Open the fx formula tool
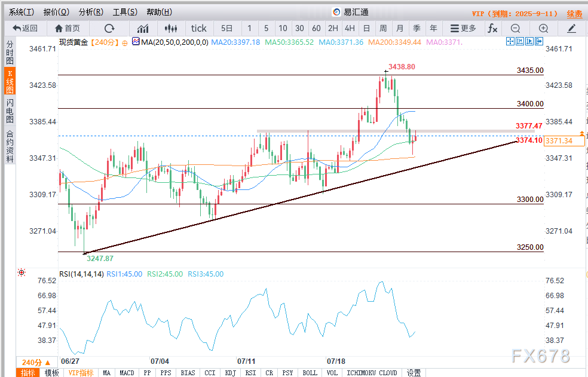 click(492, 28)
